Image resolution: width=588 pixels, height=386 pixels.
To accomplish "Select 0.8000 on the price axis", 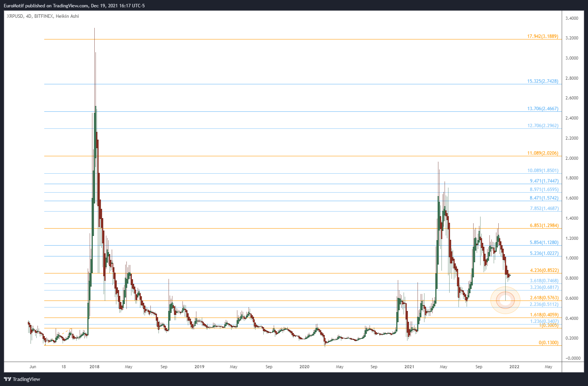I will pyautogui.click(x=572, y=278).
